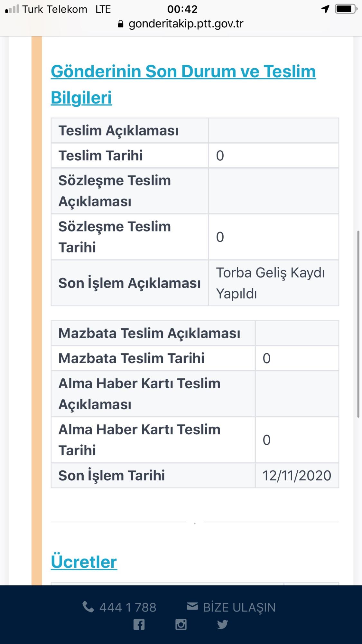Open the Facebook icon in footer

[139, 625]
